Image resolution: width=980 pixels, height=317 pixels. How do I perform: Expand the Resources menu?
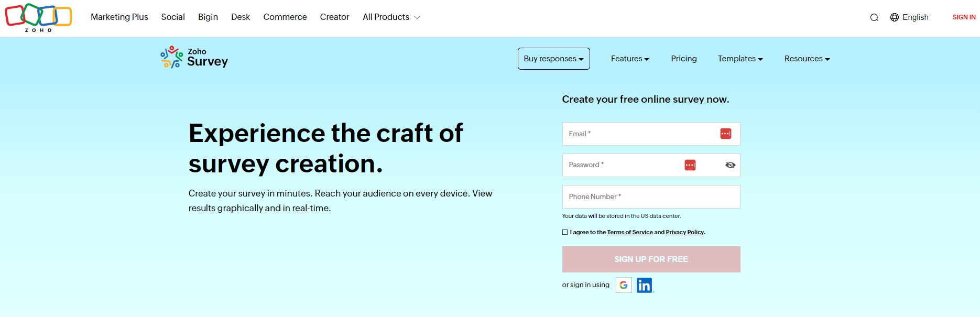(x=807, y=59)
